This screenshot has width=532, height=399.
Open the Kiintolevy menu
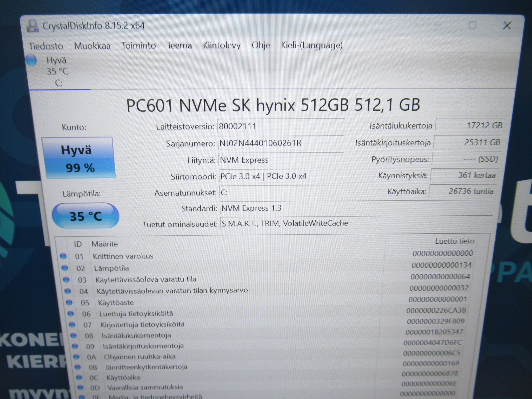[x=222, y=45]
